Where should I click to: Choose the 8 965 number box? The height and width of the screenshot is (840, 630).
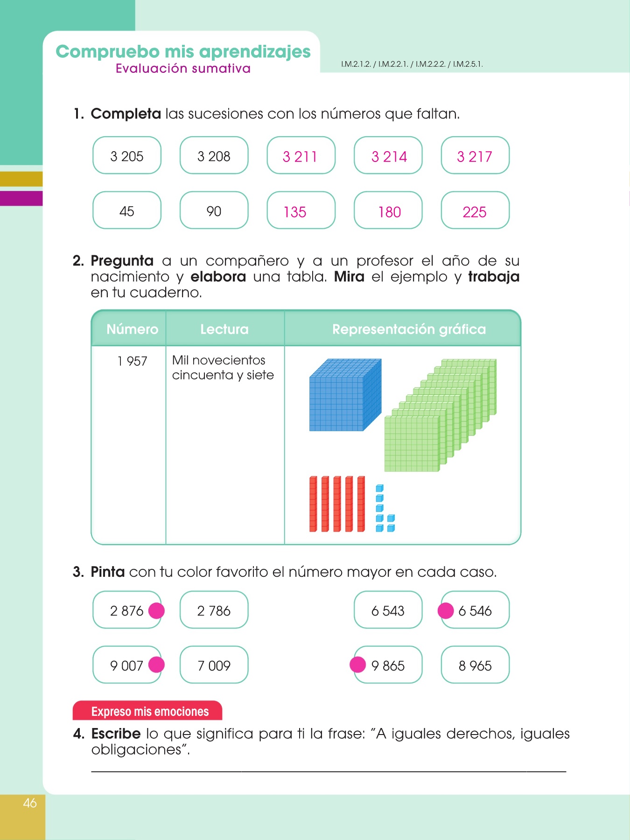pos(475,665)
